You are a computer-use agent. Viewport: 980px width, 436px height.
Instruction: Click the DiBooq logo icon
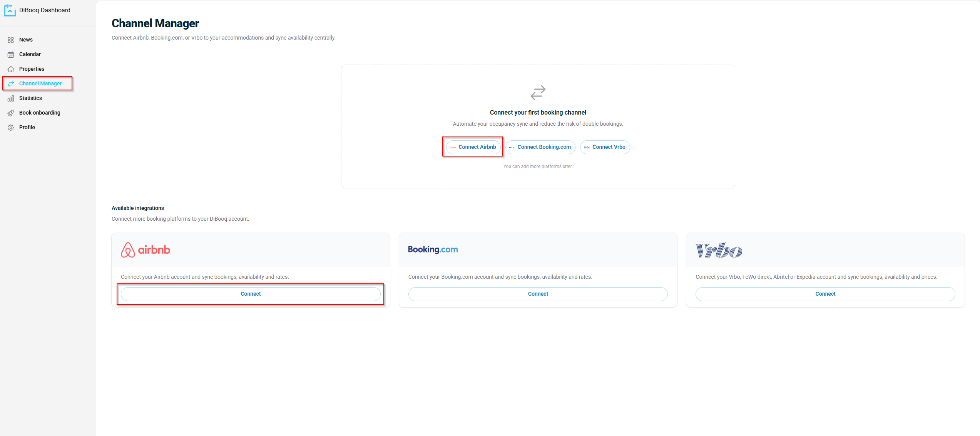(10, 10)
